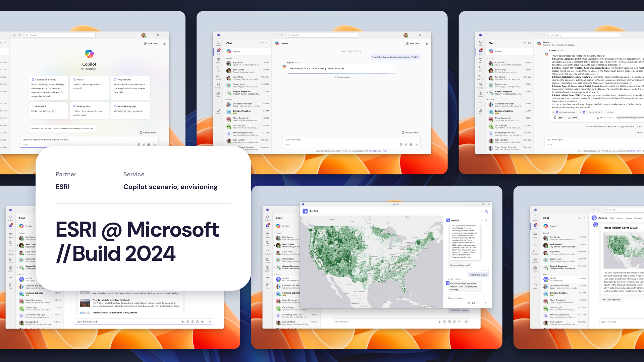Expand '+3 more' references in Copilot results window
This screenshot has height=362, width=644.
610,112
